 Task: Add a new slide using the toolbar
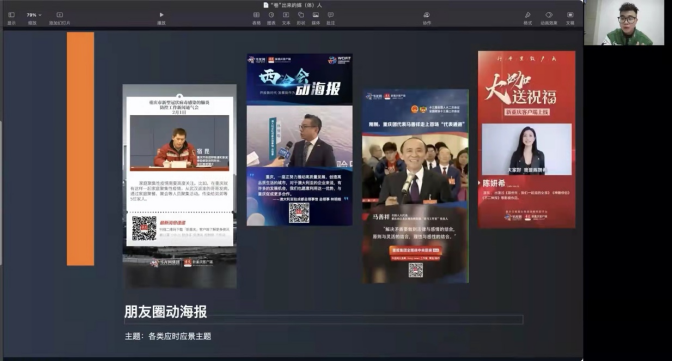pyautogui.click(x=59, y=18)
